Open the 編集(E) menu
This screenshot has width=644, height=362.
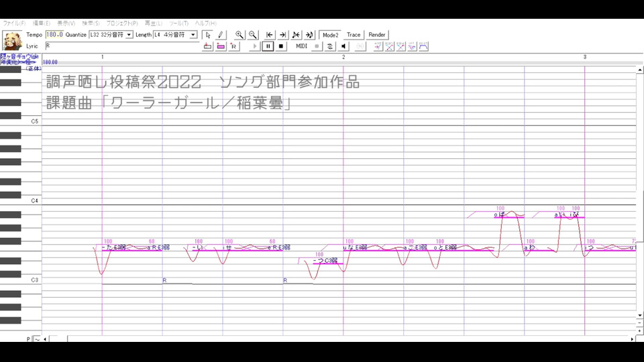(42, 23)
